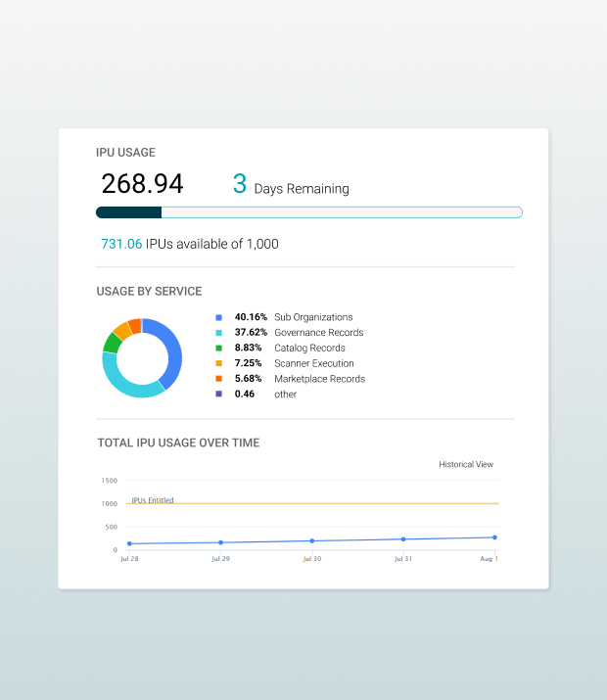This screenshot has height=700, width=607.
Task: Click the Marketplace Records orange legend square
Action: point(219,379)
